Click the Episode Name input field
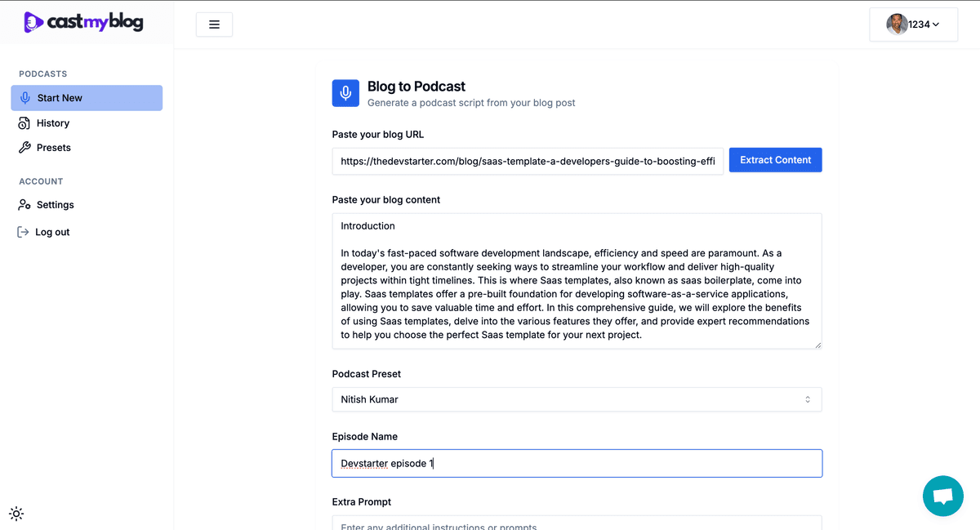980x530 pixels. pyautogui.click(x=577, y=463)
